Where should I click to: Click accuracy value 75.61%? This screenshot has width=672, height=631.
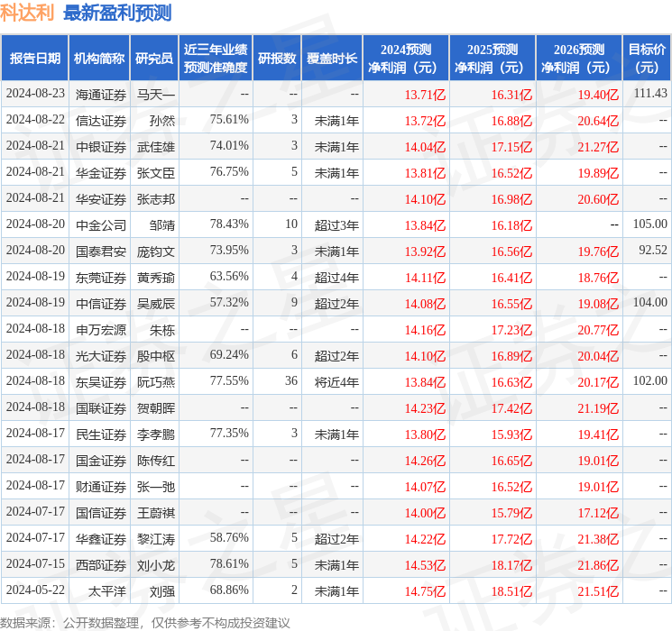pyautogui.click(x=229, y=120)
